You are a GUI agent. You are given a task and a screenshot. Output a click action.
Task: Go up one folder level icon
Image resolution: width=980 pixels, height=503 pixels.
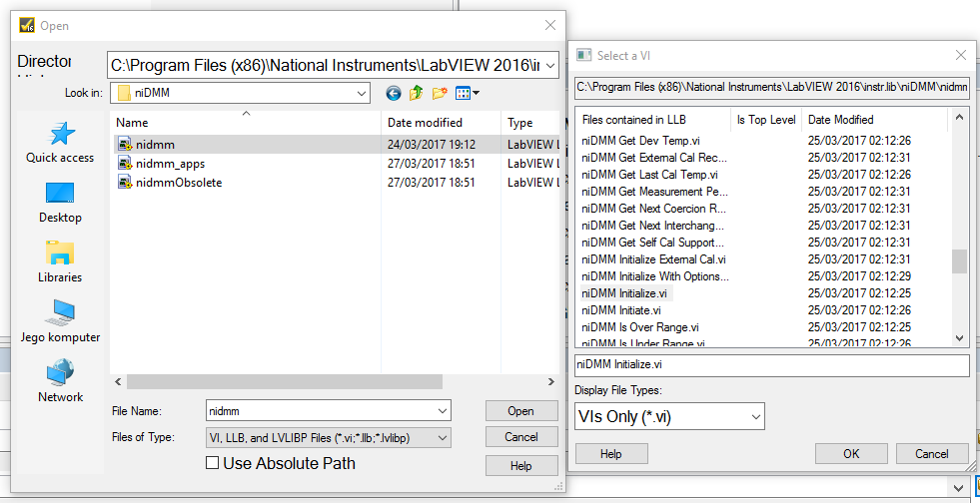pos(417,94)
